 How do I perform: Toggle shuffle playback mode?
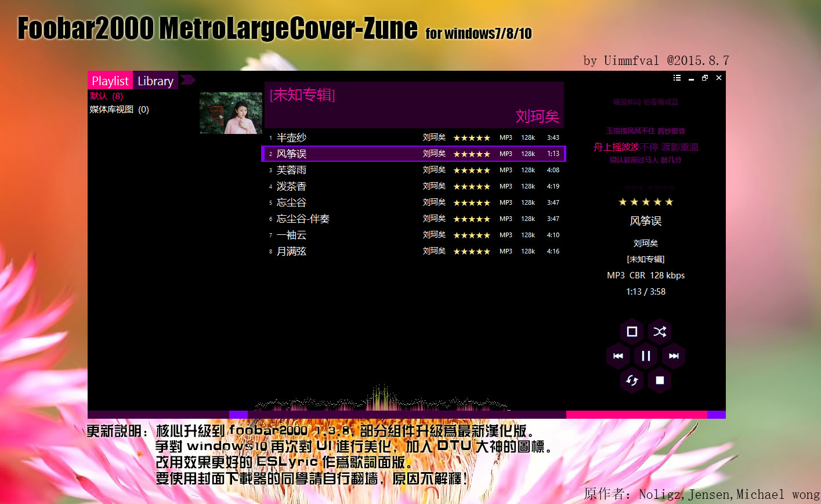(660, 332)
